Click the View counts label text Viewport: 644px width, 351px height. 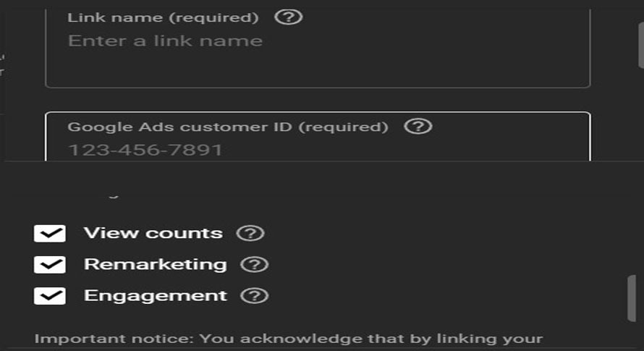pos(153,233)
